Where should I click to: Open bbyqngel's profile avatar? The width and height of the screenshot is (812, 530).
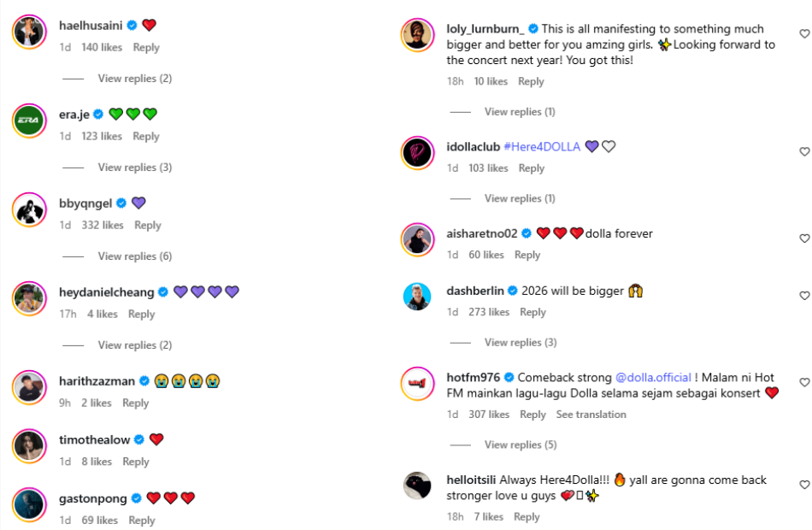point(29,209)
